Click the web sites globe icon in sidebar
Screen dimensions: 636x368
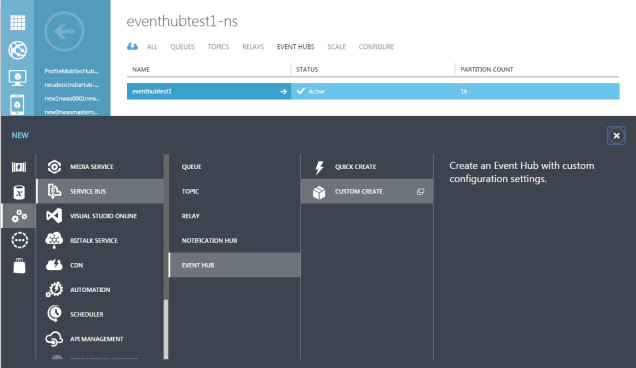[x=17, y=50]
